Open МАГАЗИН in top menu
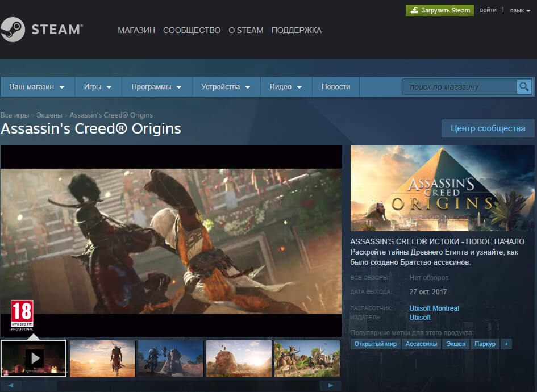This screenshot has width=537, height=392. click(x=136, y=30)
